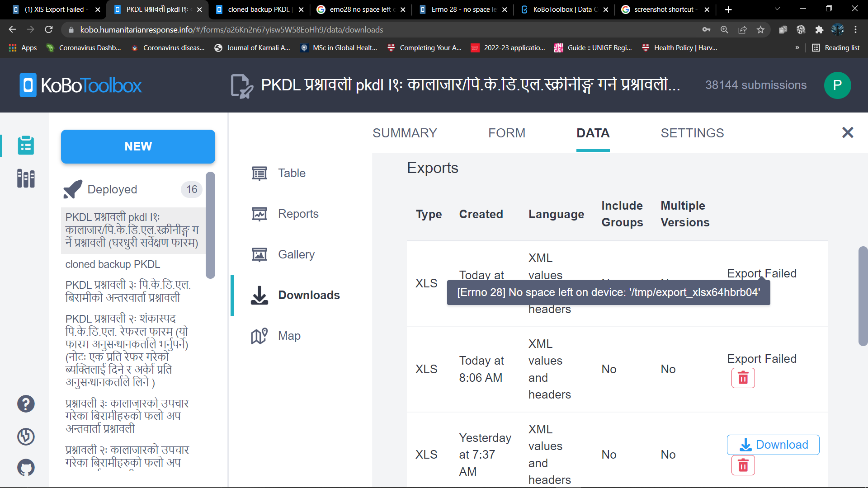
Task: Show hidden bookmarks chevron
Action: (797, 47)
